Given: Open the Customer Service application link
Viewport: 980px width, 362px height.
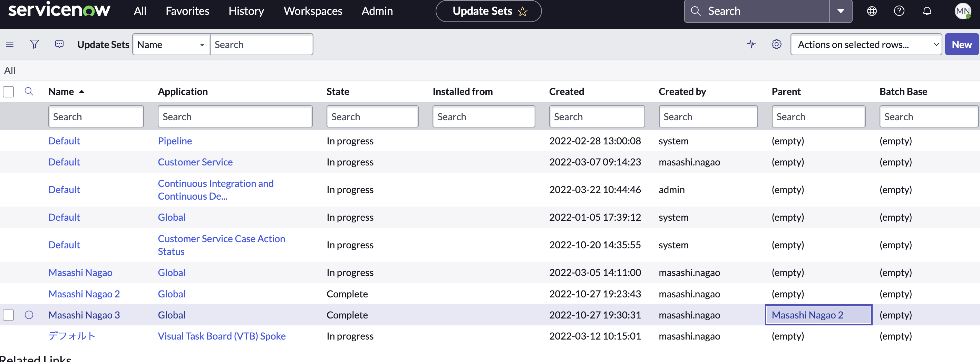Looking at the screenshot, I should [195, 162].
